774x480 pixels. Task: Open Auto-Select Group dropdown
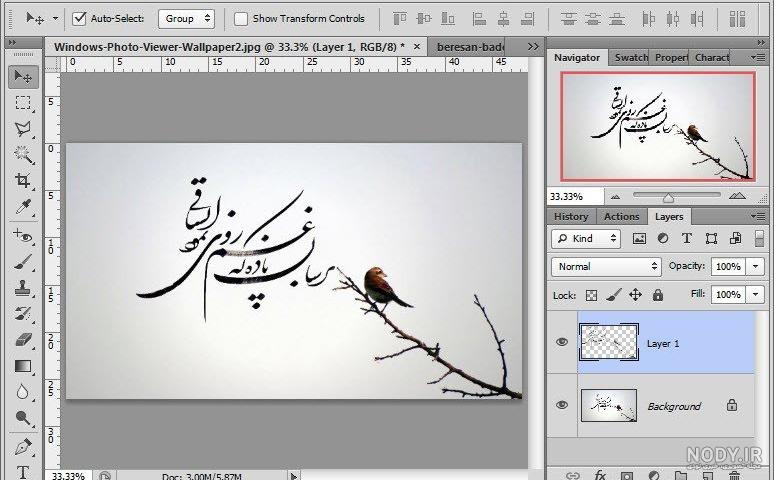(187, 19)
